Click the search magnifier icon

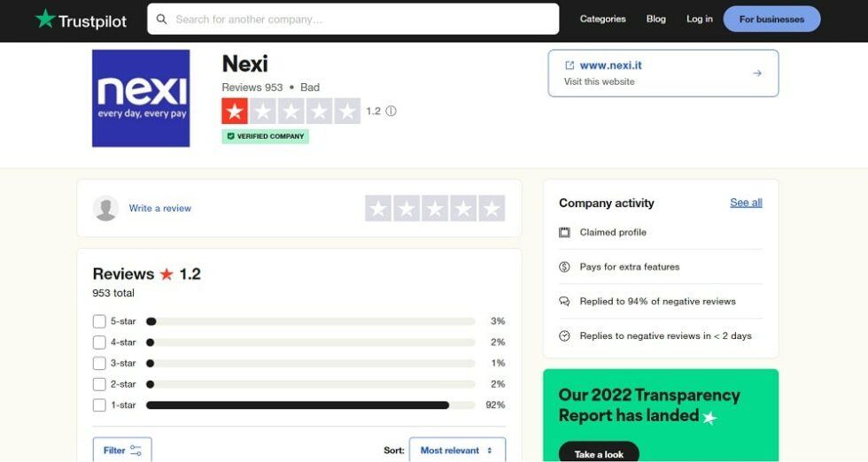162,19
